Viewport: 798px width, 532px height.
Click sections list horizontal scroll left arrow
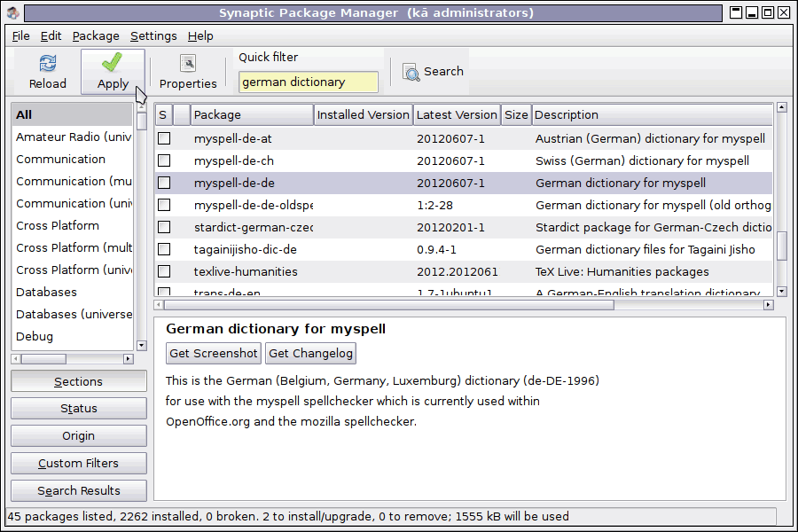[16, 359]
